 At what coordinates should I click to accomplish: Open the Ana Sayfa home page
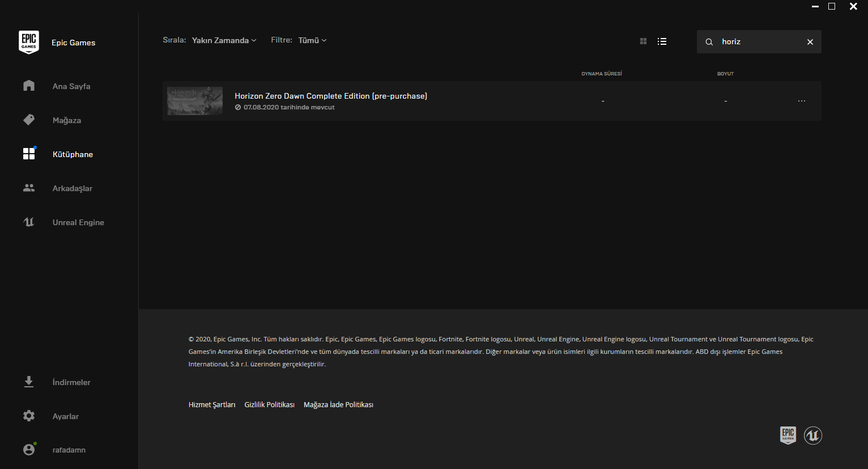coord(71,86)
